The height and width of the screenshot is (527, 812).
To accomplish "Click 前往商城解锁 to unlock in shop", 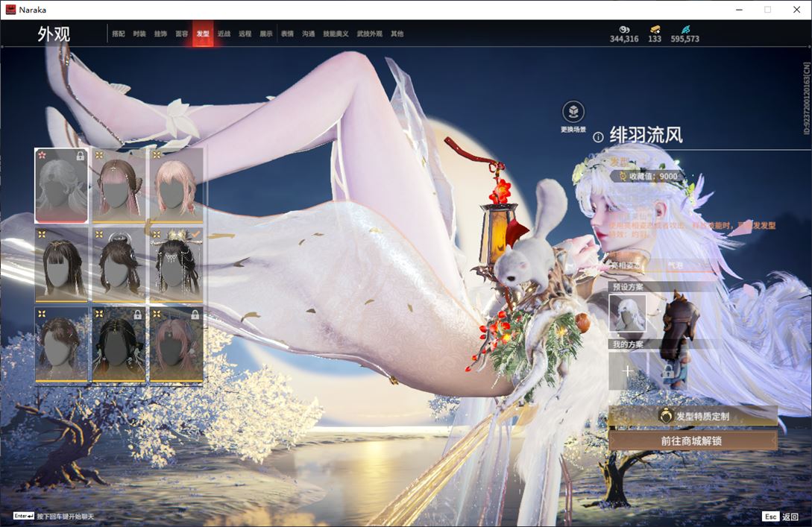I will tap(693, 441).
